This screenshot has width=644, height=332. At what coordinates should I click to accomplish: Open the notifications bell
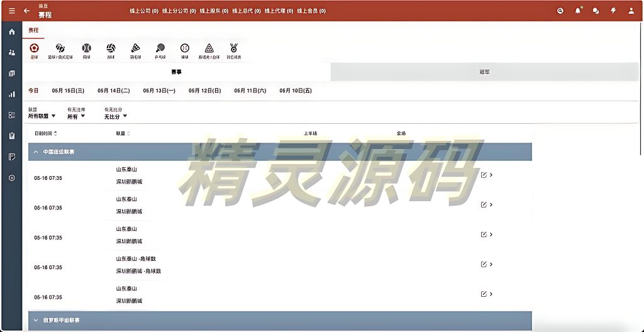point(578,11)
